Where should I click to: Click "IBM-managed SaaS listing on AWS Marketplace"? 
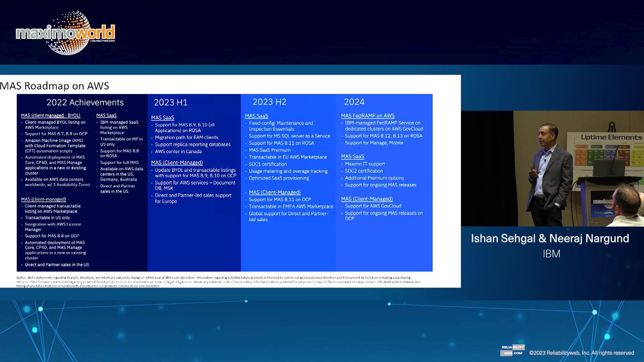click(x=119, y=127)
